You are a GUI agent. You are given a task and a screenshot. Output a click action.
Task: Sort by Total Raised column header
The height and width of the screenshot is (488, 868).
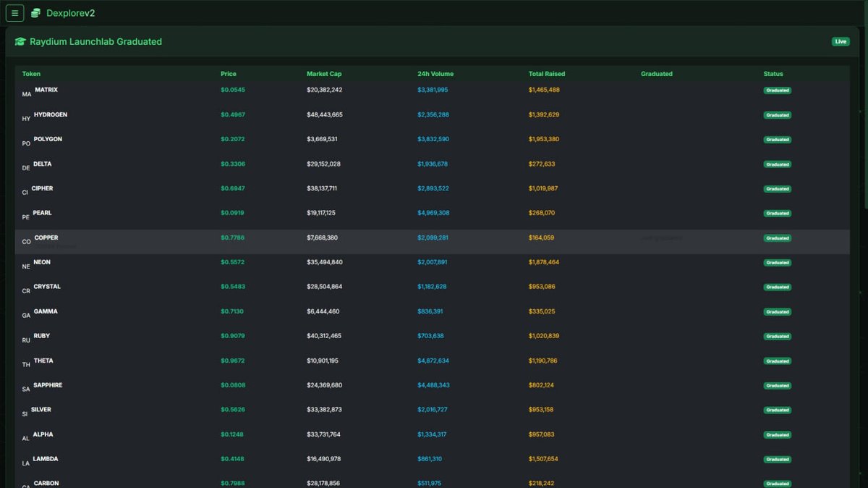point(547,74)
